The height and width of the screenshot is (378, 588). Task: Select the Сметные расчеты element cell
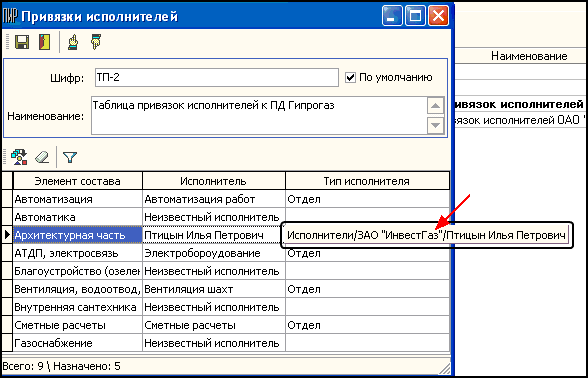pyautogui.click(x=78, y=325)
